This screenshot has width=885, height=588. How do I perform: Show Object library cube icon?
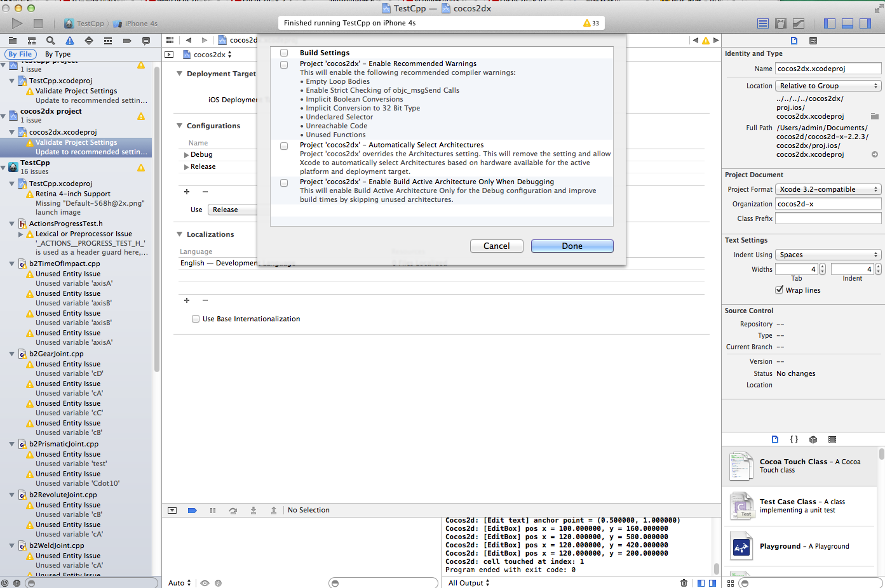tap(813, 439)
